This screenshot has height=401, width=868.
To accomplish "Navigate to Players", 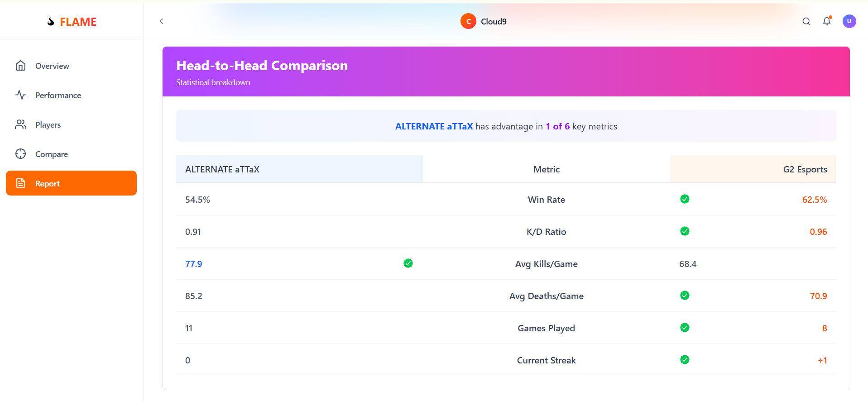I will click(x=71, y=124).
